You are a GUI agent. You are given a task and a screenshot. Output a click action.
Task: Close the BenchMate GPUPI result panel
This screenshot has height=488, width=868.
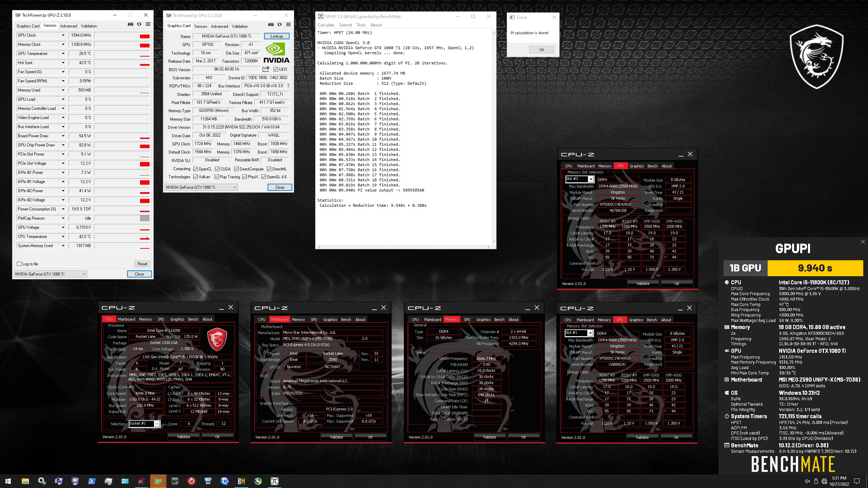[863, 242]
